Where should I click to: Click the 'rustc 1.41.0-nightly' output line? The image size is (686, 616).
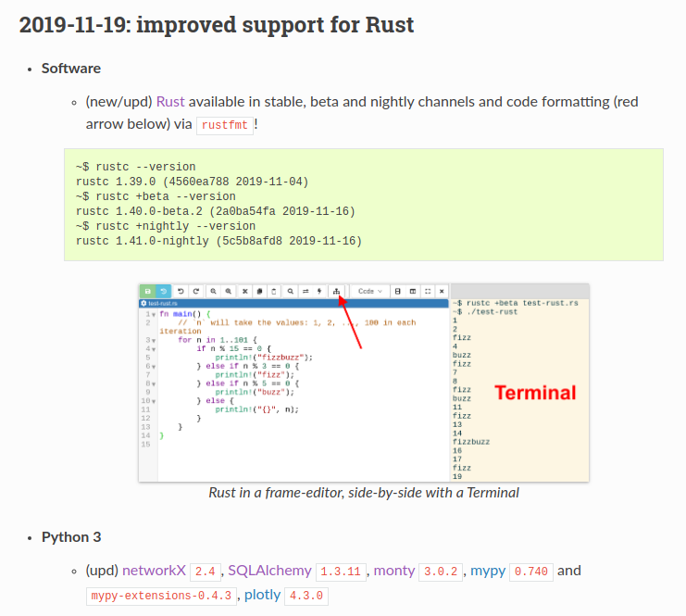pos(218,241)
